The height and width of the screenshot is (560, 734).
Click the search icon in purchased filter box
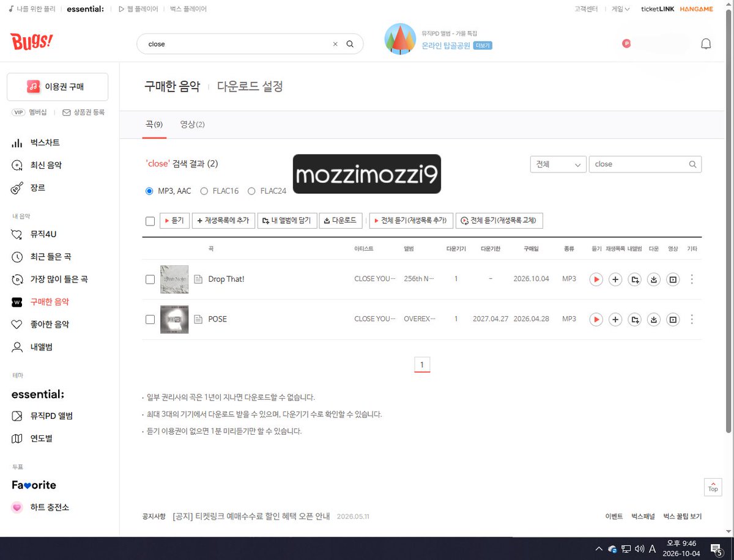click(692, 164)
